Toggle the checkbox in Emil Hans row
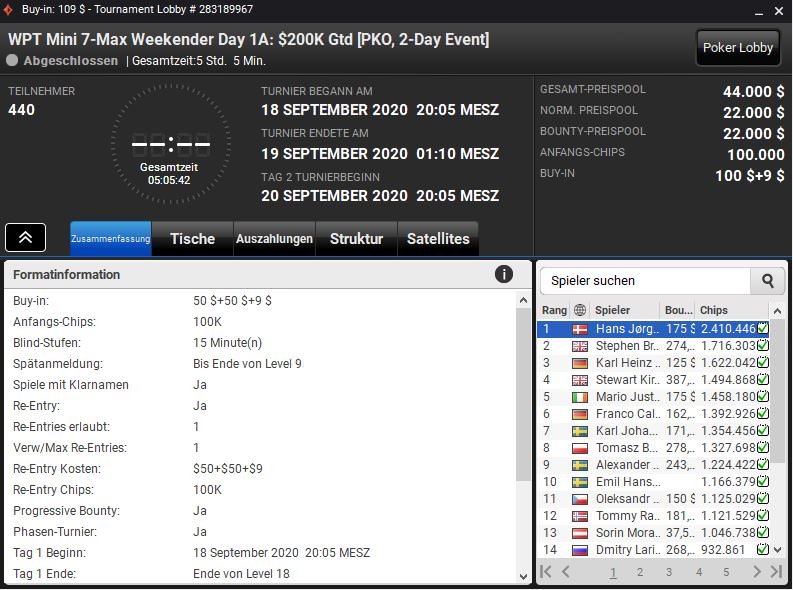The image size is (793, 590). (x=763, y=482)
